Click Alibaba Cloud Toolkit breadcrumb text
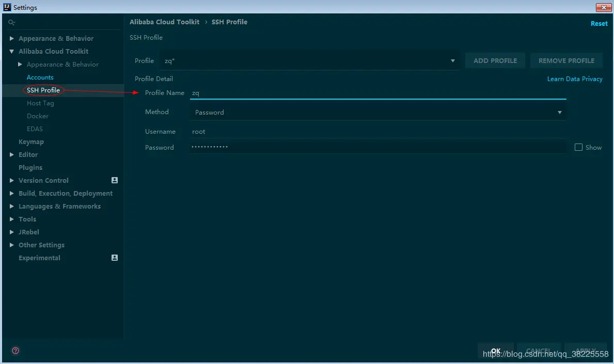Viewport: 614px width, 364px height. (164, 22)
